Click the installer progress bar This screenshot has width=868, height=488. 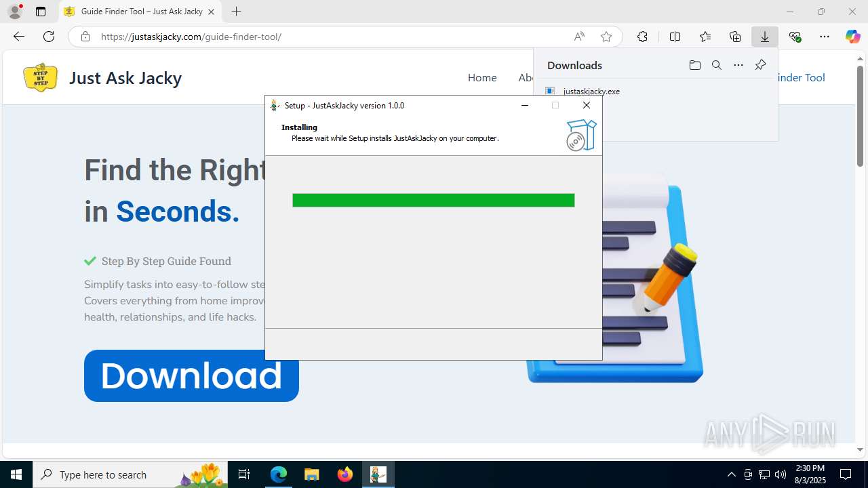coord(433,200)
